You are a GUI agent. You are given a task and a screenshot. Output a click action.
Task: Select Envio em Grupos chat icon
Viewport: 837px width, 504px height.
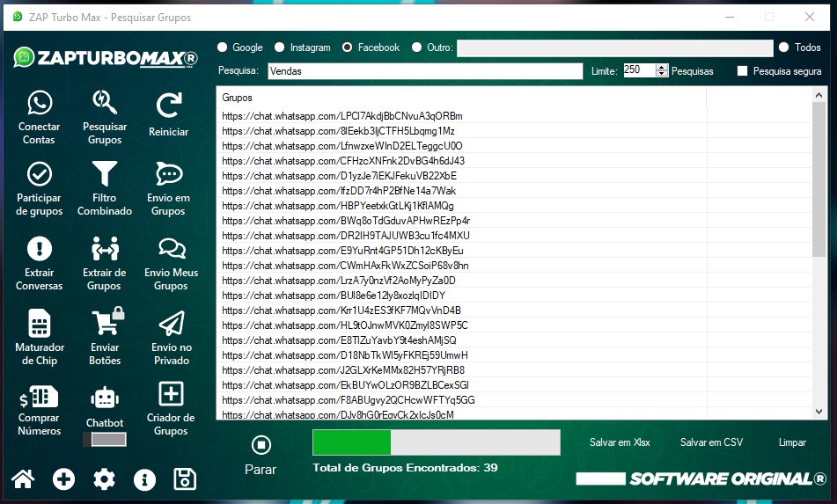click(x=168, y=174)
